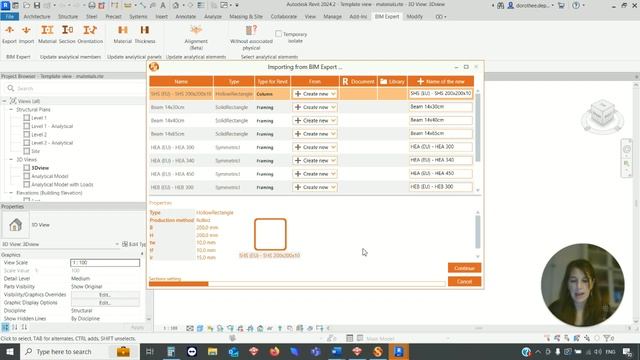
Task: Toggle Analytical Model with Loads checkbox
Action: (27, 184)
